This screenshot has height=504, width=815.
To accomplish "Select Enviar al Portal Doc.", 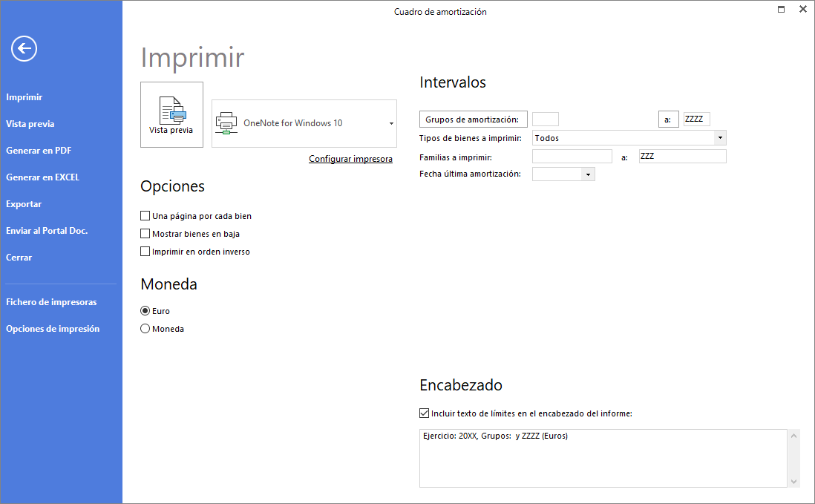I will [x=47, y=231].
